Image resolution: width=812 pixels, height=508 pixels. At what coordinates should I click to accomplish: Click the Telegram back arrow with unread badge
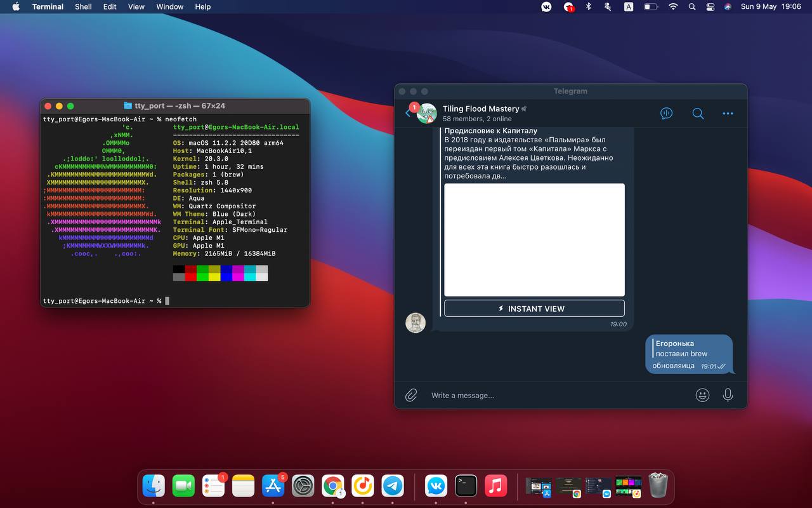coord(409,113)
